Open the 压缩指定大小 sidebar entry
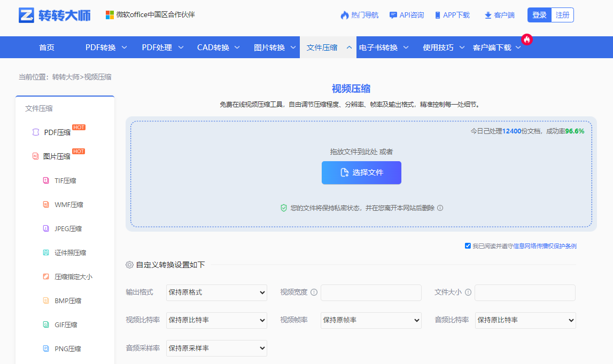The image size is (613, 364). point(74,276)
